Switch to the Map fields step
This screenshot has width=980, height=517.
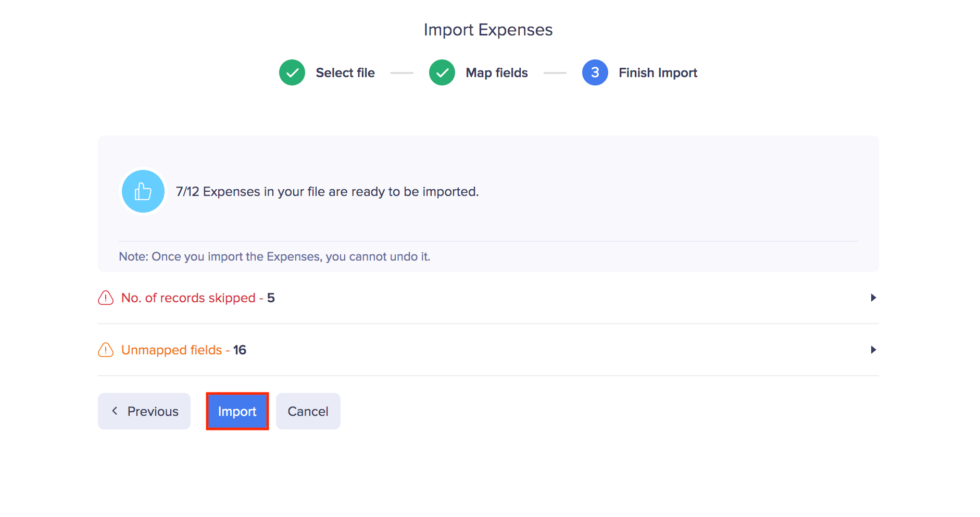tap(496, 72)
